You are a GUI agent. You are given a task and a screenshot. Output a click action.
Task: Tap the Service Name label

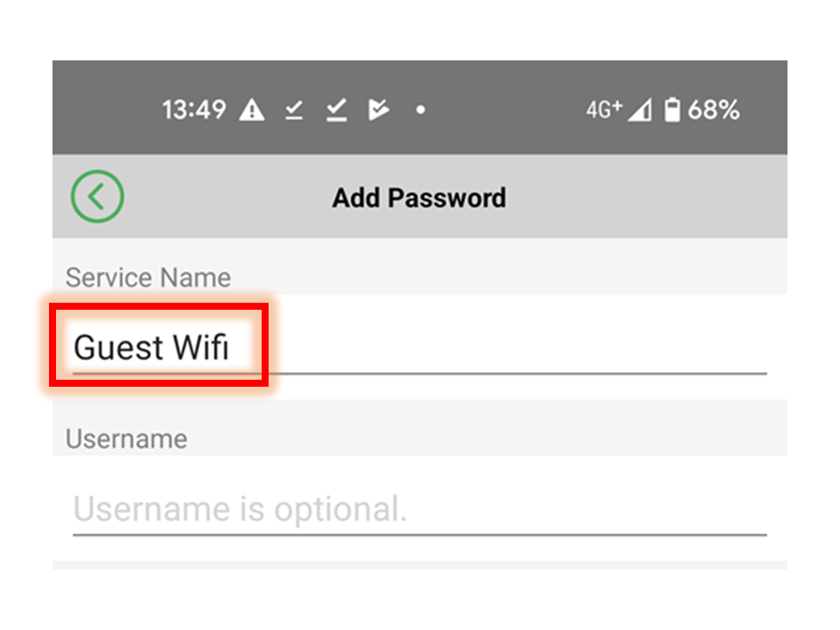point(149,277)
